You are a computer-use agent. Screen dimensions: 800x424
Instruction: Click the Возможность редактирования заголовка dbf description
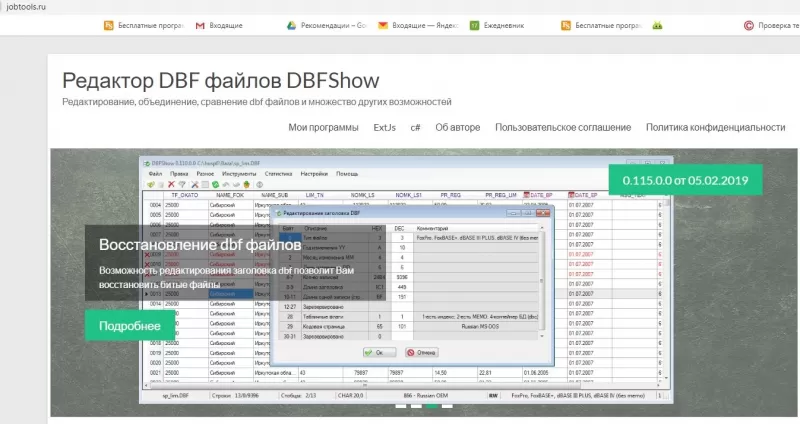pos(226,278)
